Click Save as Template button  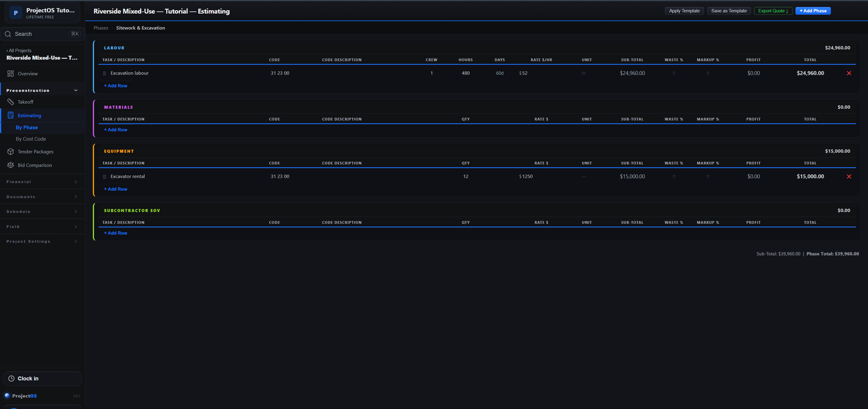point(729,11)
